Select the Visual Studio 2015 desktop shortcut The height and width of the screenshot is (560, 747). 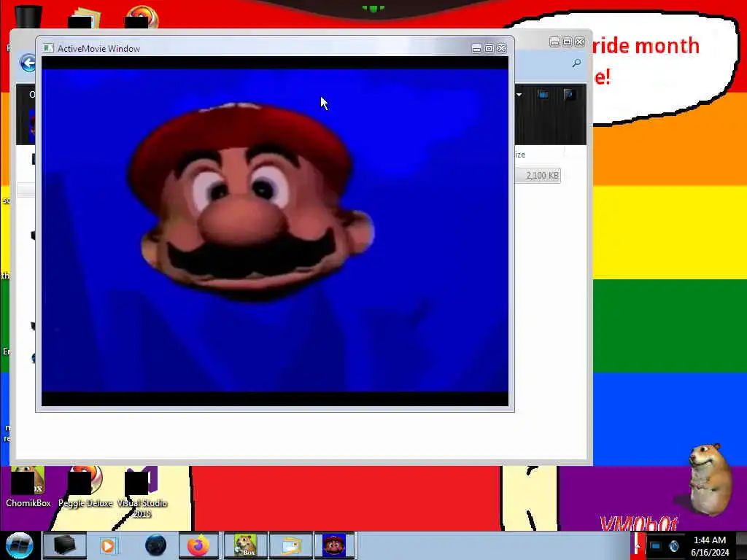pyautogui.click(x=142, y=493)
